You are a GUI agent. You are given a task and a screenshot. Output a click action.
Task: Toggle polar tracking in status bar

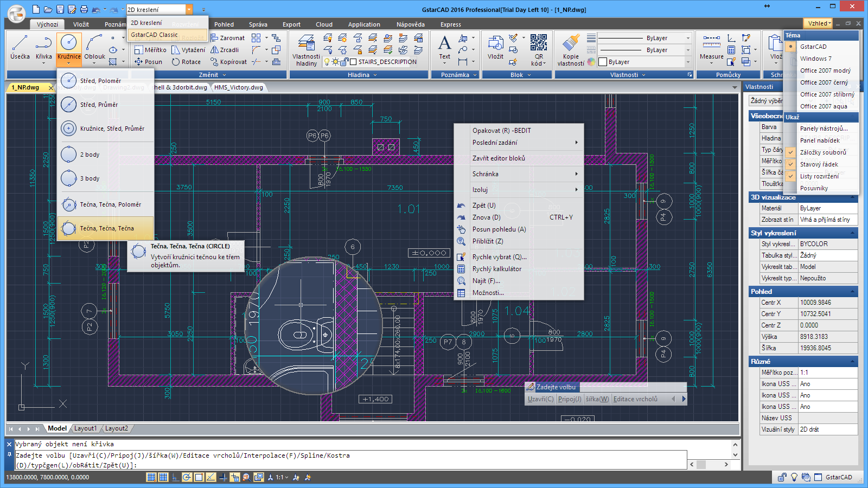pyautogui.click(x=187, y=477)
